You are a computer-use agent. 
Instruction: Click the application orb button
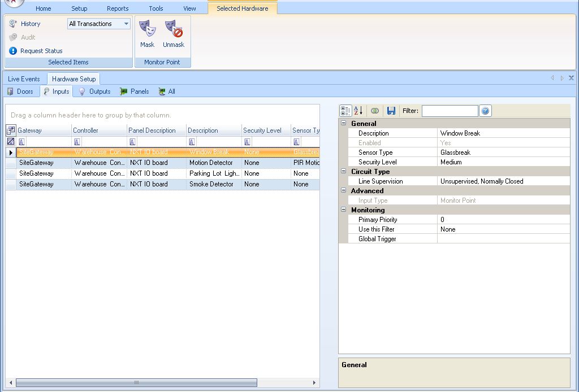click(x=14, y=3)
